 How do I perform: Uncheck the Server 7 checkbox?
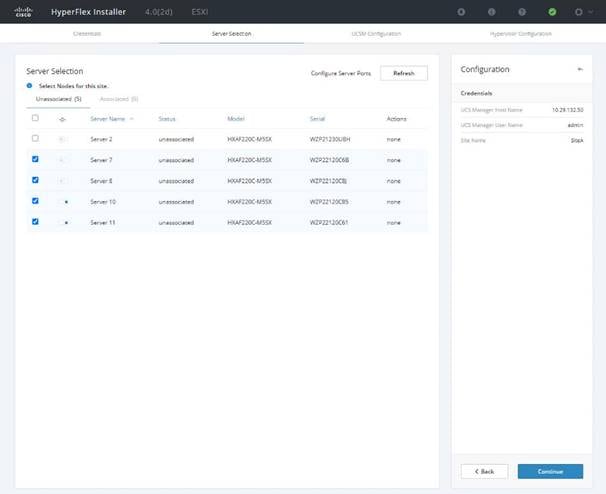[x=35, y=159]
